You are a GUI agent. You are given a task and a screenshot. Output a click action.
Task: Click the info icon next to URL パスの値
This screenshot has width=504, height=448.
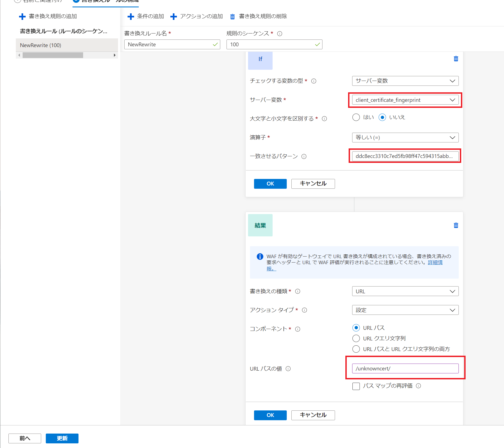point(288,368)
